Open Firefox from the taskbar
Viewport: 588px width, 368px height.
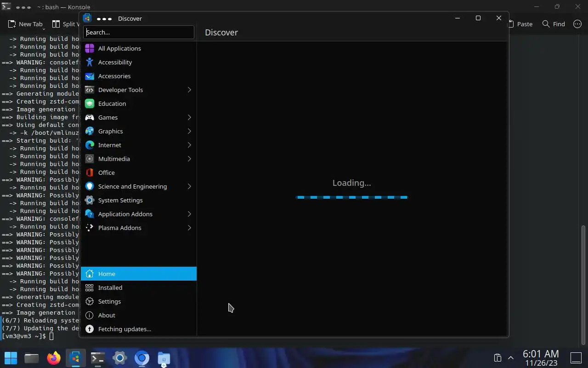coord(54,358)
